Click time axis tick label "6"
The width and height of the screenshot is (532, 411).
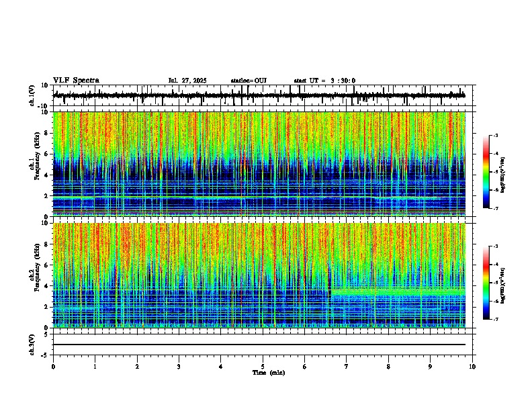pyautogui.click(x=305, y=367)
